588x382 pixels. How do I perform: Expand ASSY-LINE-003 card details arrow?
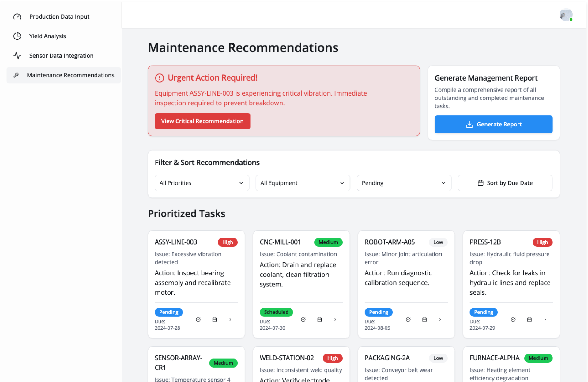click(230, 320)
